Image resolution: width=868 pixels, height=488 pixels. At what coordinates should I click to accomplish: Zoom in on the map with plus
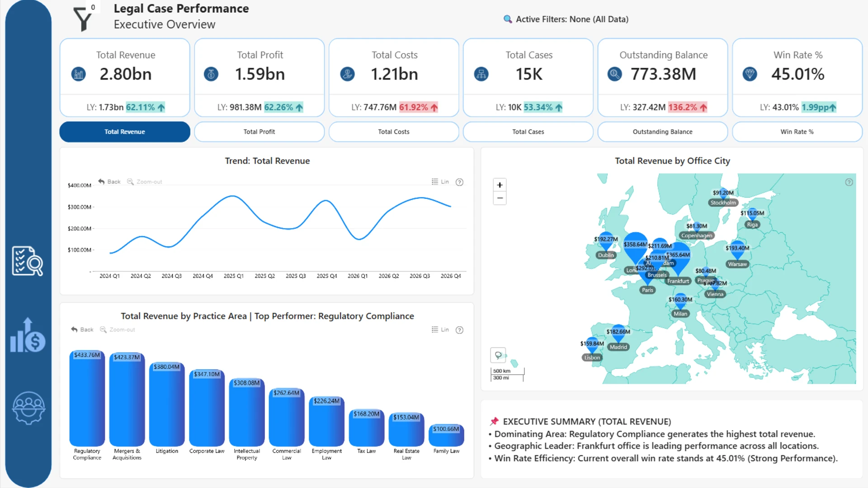click(500, 185)
